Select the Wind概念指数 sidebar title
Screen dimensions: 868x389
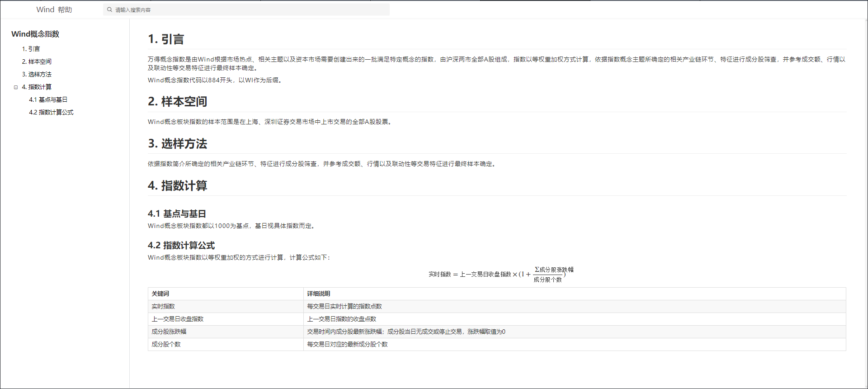[x=35, y=34]
